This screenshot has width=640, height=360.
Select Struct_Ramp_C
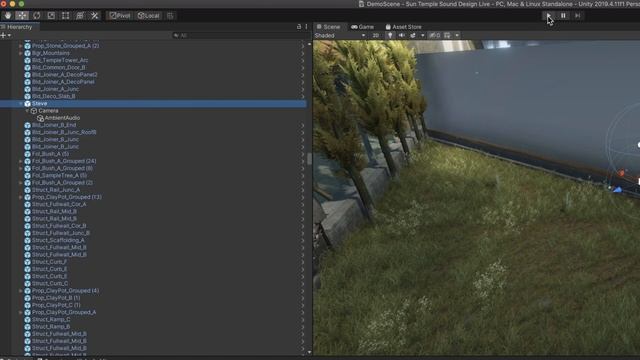click(x=51, y=320)
